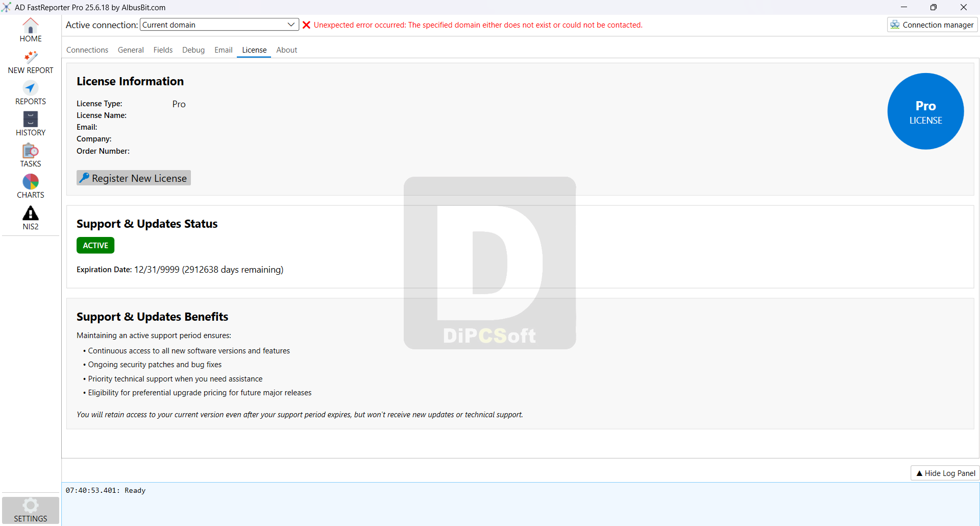Click the 'Company:' label
Image resolution: width=980 pixels, height=526 pixels.
94,139
